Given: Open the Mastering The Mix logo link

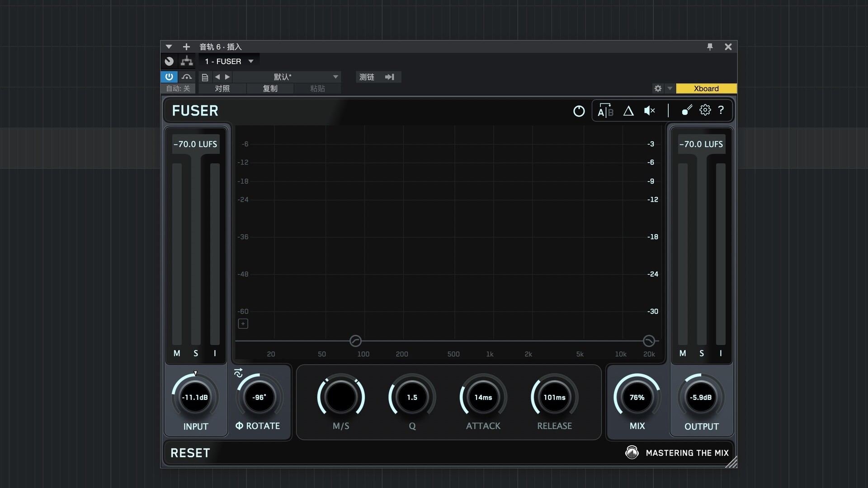Looking at the screenshot, I should pyautogui.click(x=677, y=452).
